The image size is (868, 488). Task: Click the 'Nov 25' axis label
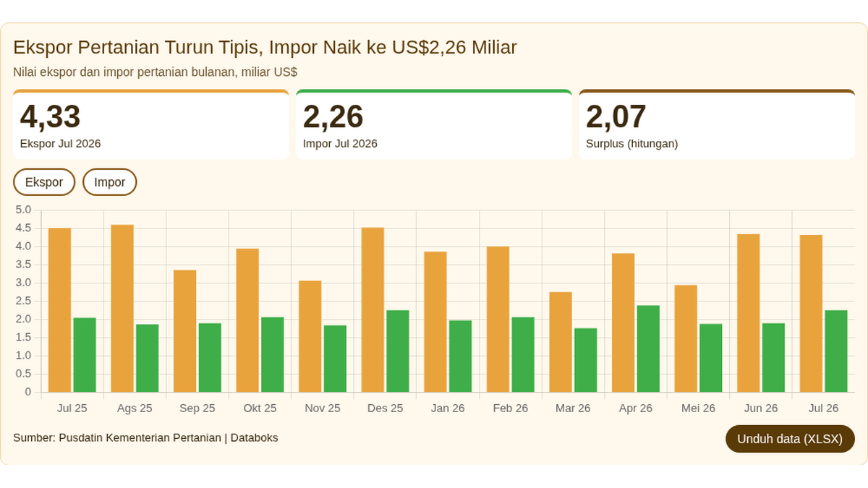pos(323,408)
